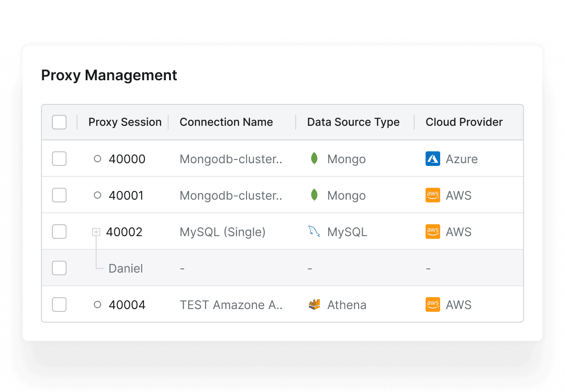Sort by the Proxy Session column header

tap(125, 122)
